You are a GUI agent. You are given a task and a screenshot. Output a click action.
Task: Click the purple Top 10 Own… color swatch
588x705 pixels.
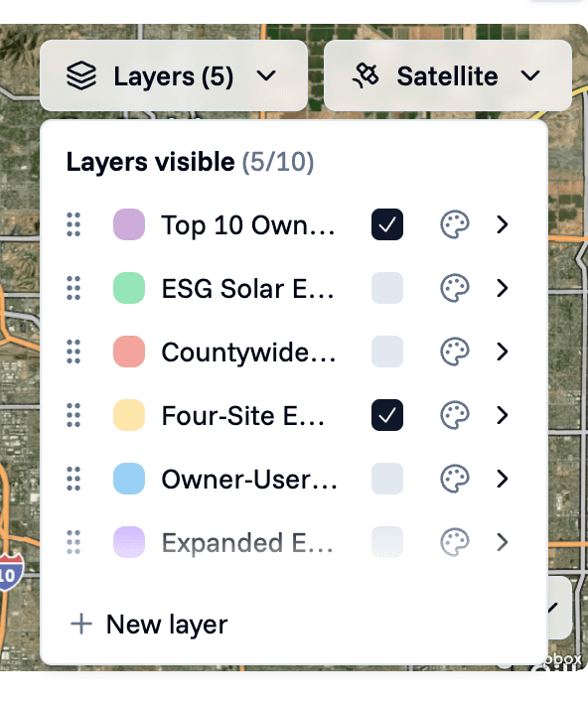pyautogui.click(x=129, y=224)
